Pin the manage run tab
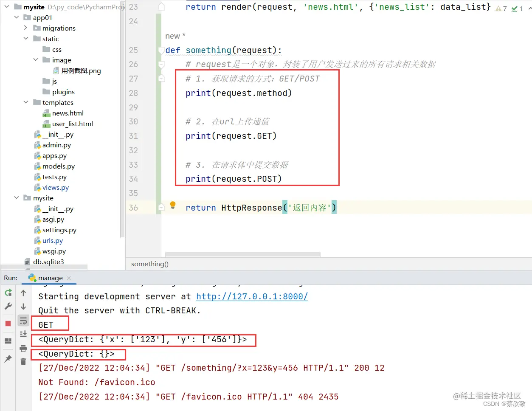The height and width of the screenshot is (411, 532). [8, 359]
